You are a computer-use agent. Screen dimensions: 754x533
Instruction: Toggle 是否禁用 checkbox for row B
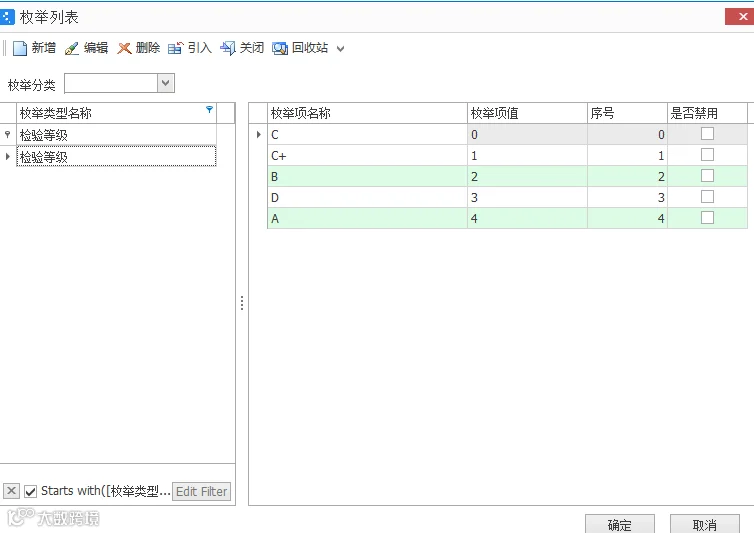tap(707, 176)
